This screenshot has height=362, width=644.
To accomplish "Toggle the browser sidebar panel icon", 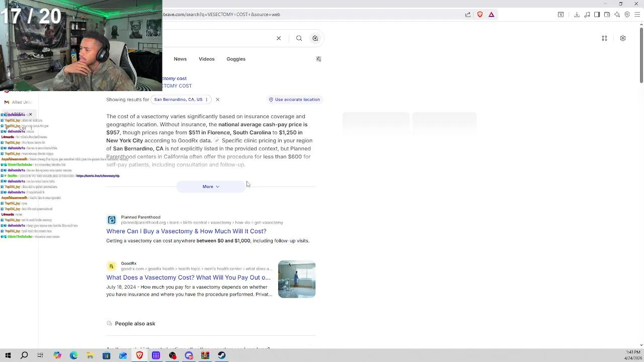I will (x=597, y=15).
